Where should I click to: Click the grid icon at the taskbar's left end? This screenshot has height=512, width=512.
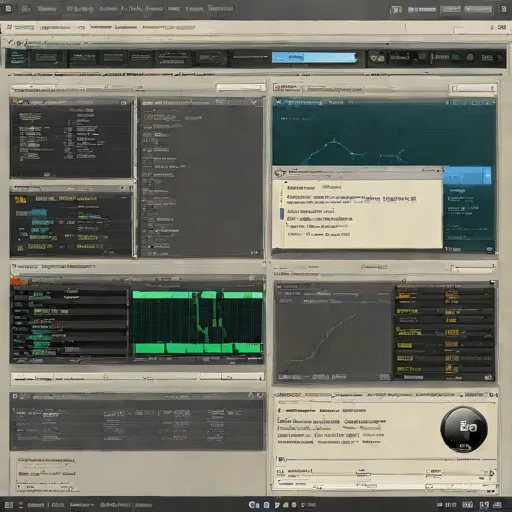(x=9, y=505)
